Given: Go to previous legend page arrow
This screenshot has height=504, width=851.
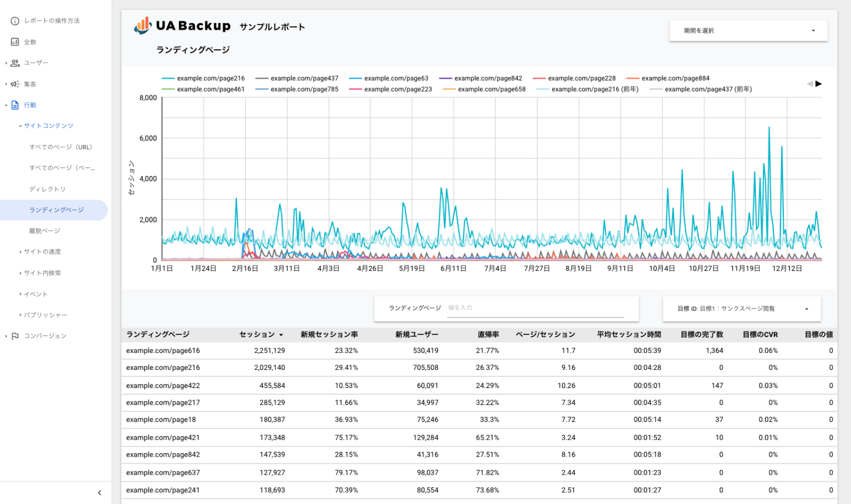Looking at the screenshot, I should [x=810, y=84].
